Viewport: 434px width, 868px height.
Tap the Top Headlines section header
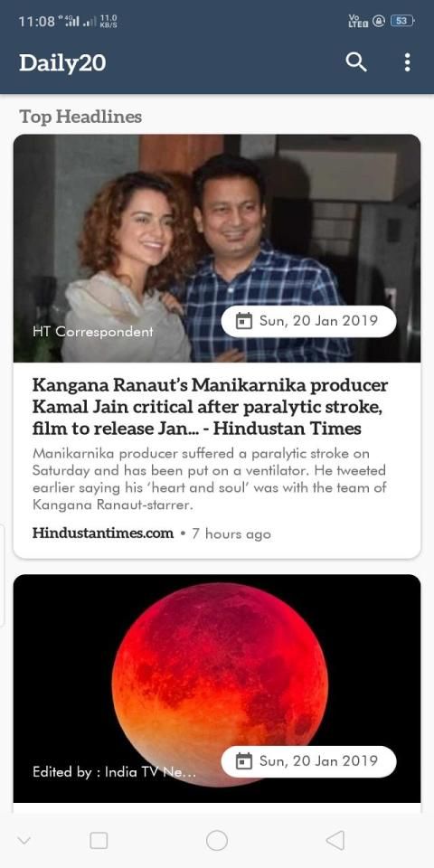[x=80, y=117]
